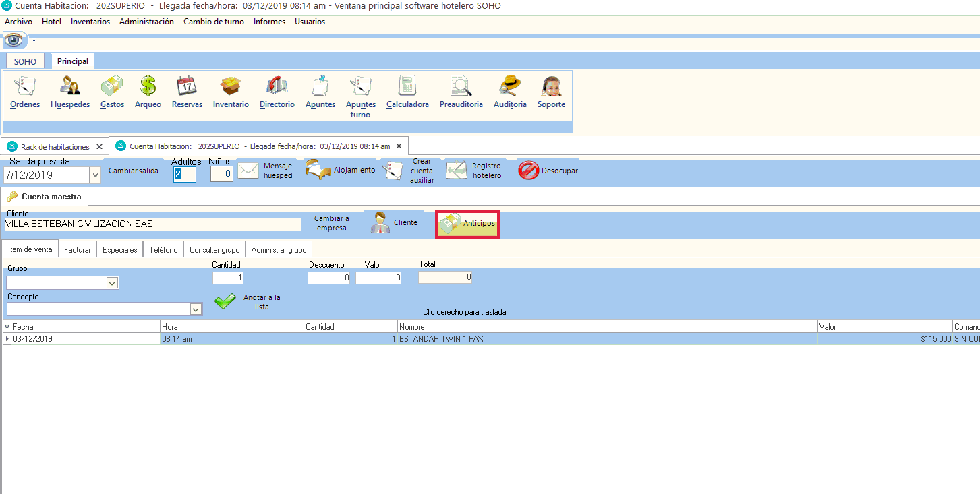Switch to the Facturar tab

tap(77, 250)
